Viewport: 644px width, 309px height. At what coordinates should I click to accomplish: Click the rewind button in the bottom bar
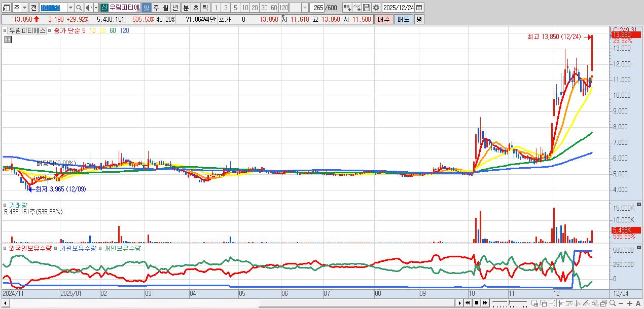tap(468, 303)
